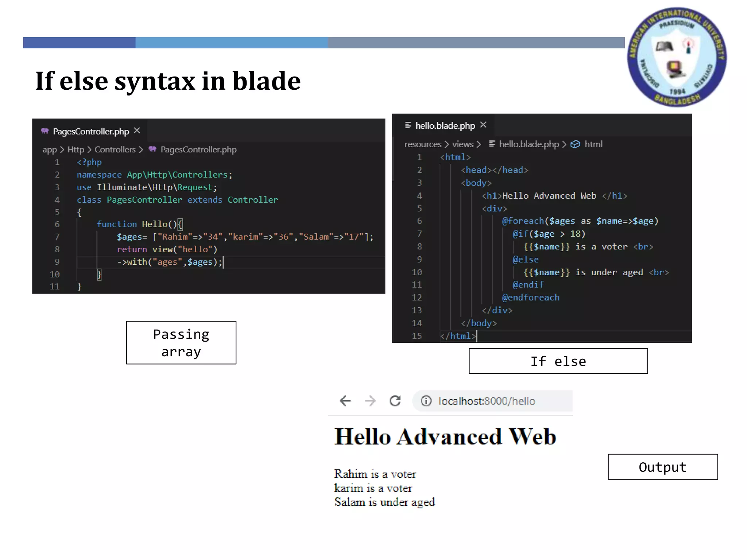Screen dimensions: 747x560
Task: Open the resources breadcrumb segment
Action: pos(423,144)
